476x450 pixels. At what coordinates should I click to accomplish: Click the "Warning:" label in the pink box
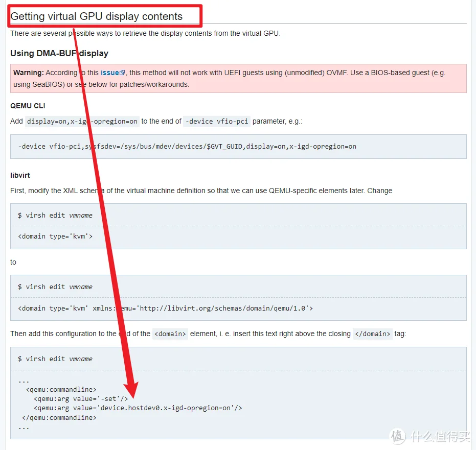pyautogui.click(x=29, y=73)
